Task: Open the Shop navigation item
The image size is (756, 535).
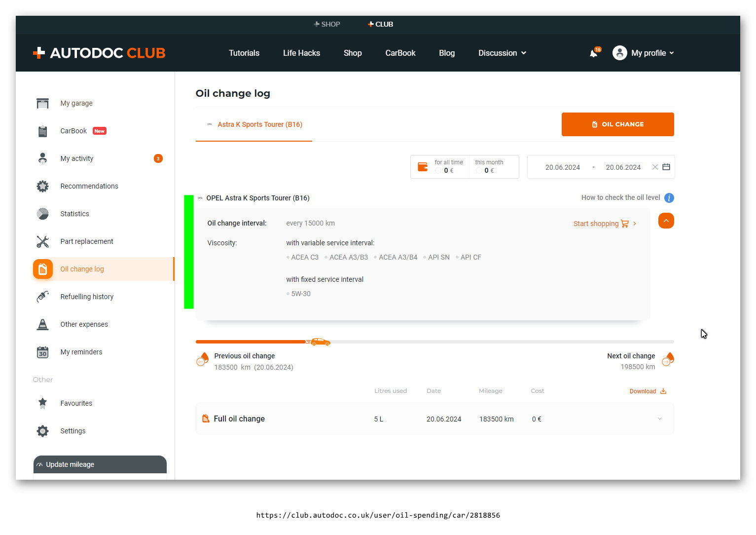Action: tap(353, 53)
